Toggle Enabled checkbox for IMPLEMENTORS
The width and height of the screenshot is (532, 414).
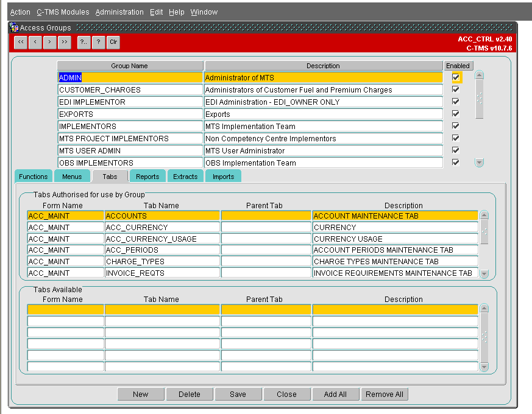click(456, 126)
